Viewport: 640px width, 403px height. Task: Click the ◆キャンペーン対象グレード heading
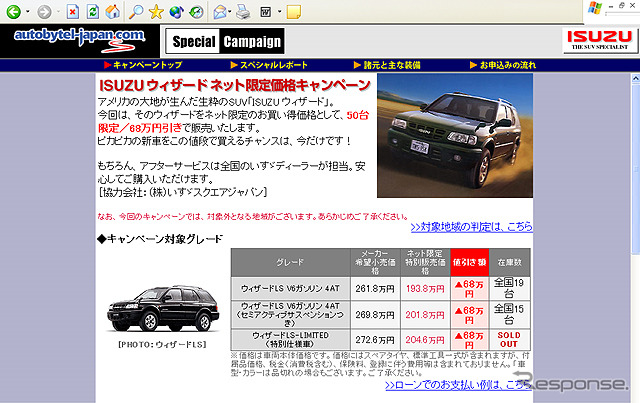point(160,239)
